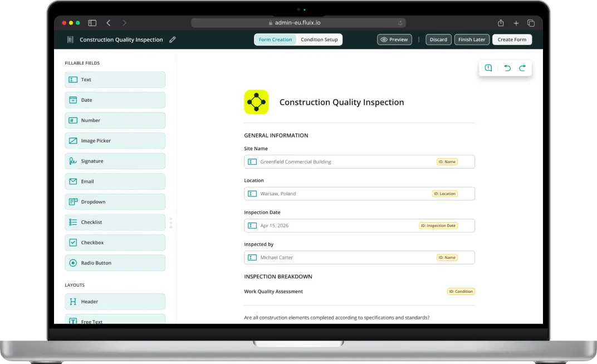
Task: Add a Dropdown field from sidebar
Action: (115, 202)
